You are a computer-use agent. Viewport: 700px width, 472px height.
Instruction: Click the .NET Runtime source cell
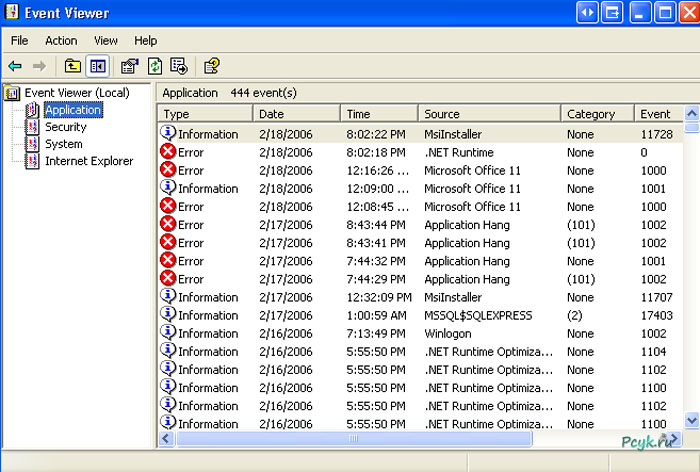pos(458,153)
